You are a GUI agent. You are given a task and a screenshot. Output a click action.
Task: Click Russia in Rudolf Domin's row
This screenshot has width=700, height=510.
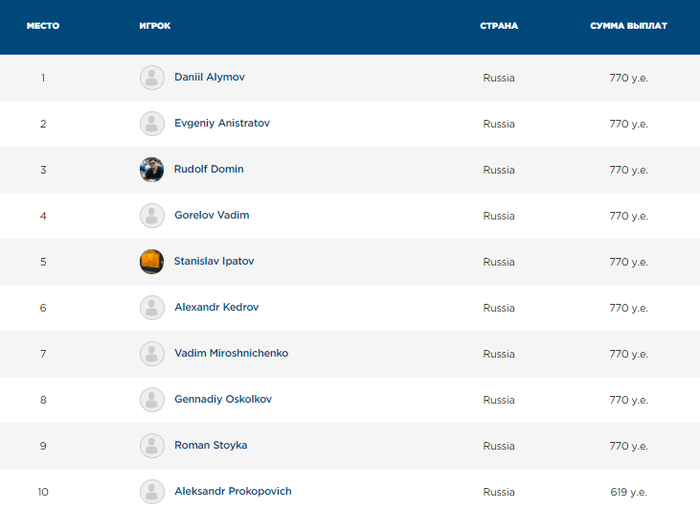pos(499,170)
